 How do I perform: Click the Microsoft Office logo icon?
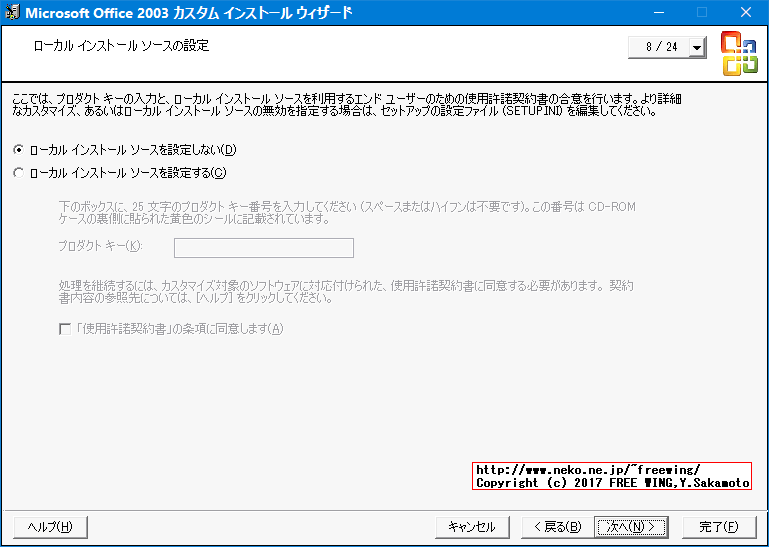739,53
